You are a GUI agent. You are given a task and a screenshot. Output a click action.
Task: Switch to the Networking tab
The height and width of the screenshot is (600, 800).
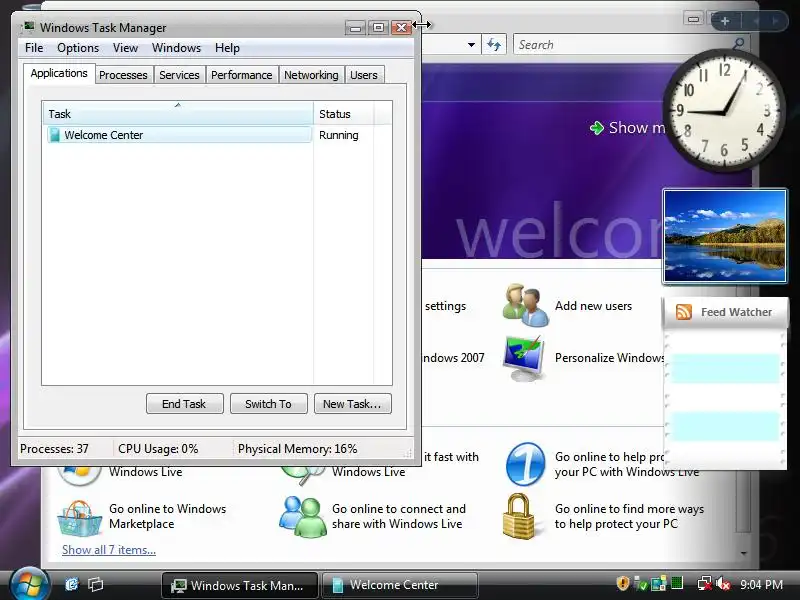311,75
